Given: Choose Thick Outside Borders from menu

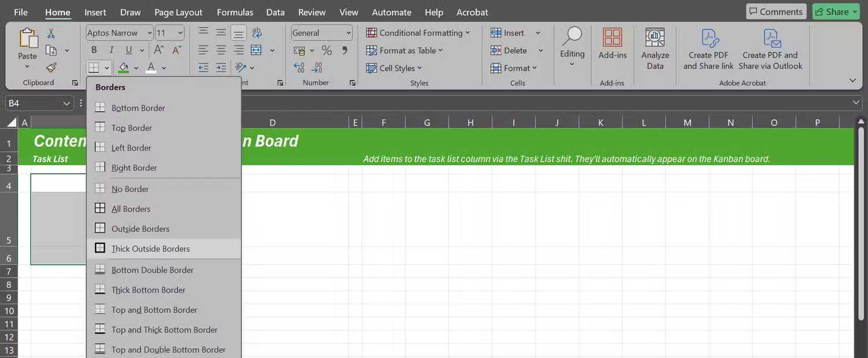Looking at the screenshot, I should click(164, 249).
